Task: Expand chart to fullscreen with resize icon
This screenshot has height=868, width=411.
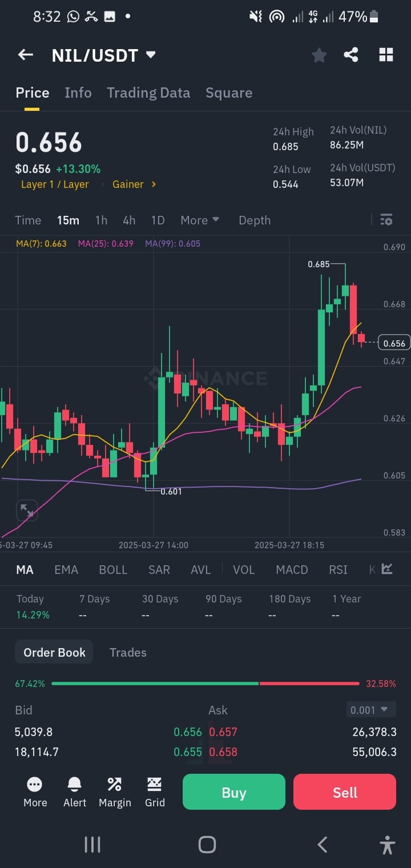Action: click(x=26, y=510)
